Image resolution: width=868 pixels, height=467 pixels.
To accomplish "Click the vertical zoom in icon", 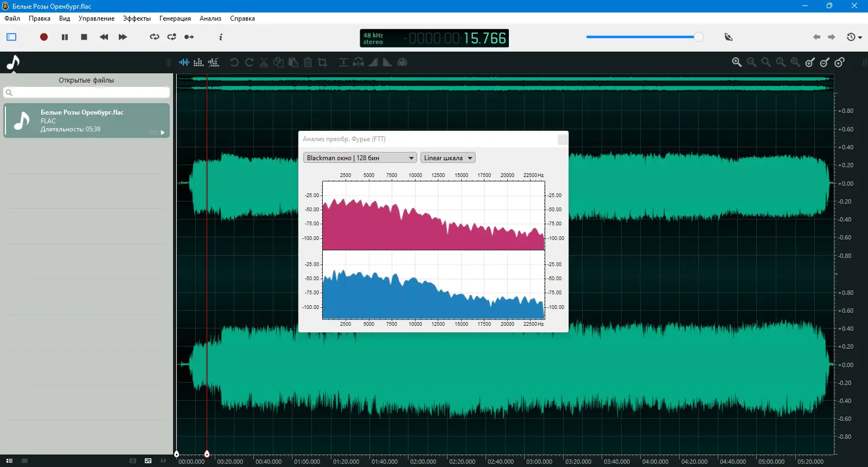I will pyautogui.click(x=810, y=62).
